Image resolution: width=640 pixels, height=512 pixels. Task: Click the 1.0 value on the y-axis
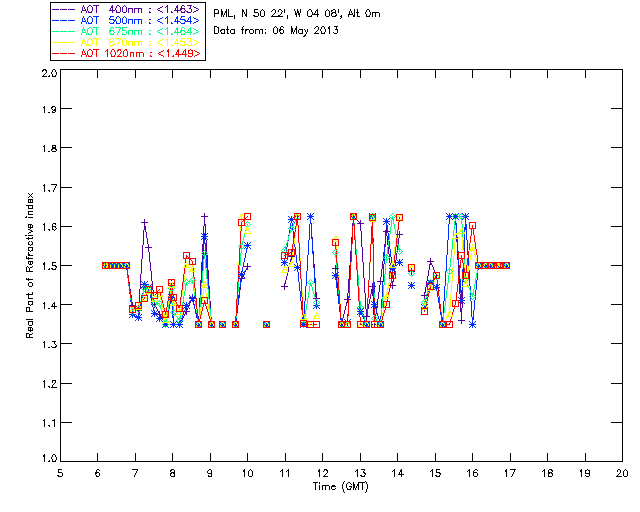(49, 458)
